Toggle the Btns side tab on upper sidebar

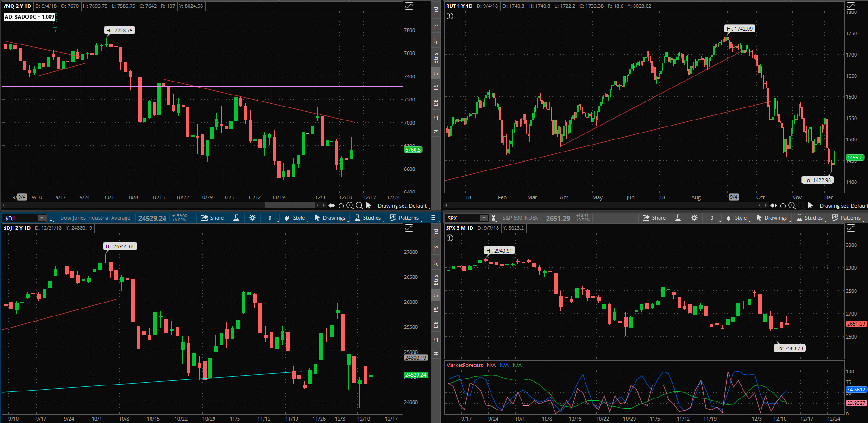click(436, 58)
